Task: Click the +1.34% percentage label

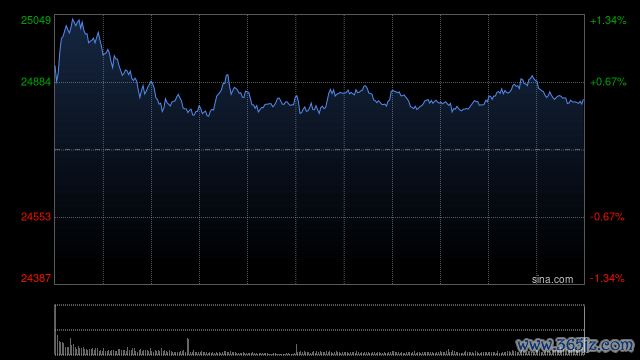Action: (x=608, y=20)
